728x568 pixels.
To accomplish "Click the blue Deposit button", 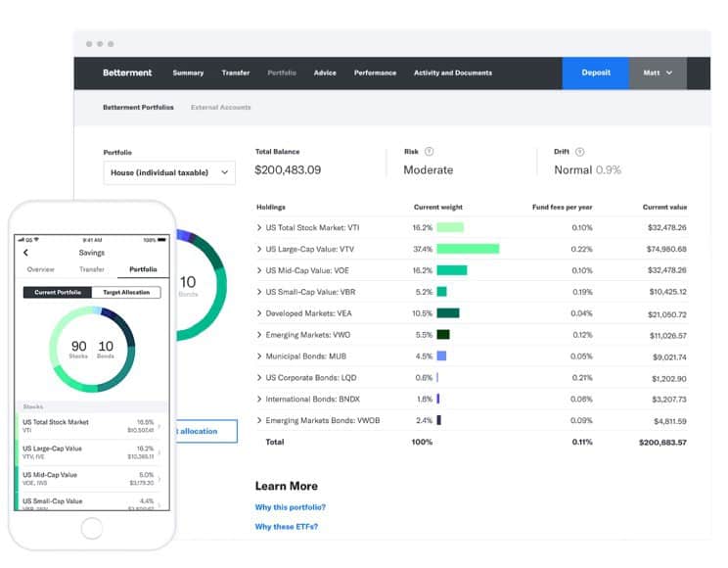I will tap(596, 73).
